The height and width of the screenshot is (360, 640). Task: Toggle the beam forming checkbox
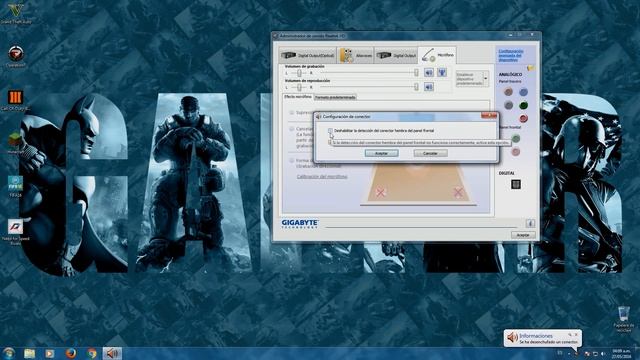(x=291, y=161)
